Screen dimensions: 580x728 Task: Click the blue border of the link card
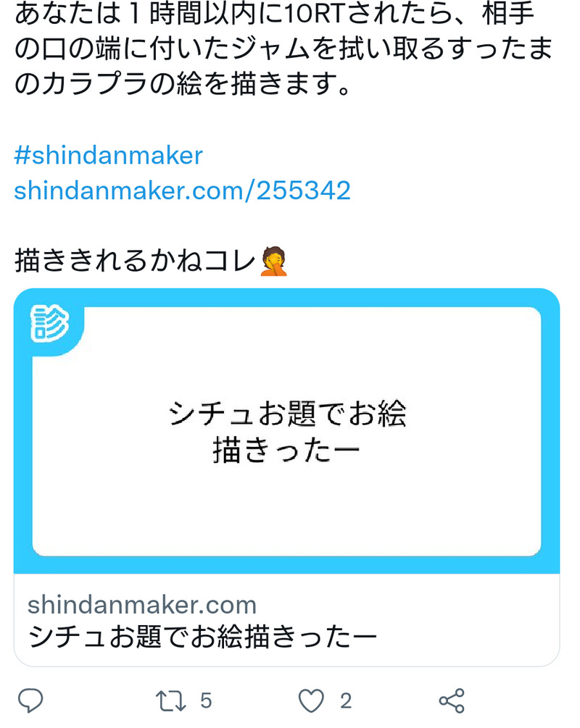(x=287, y=297)
